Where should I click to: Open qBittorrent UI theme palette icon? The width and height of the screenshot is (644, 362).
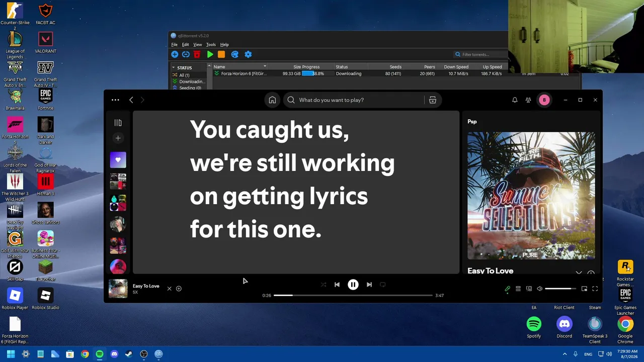[x=234, y=54]
